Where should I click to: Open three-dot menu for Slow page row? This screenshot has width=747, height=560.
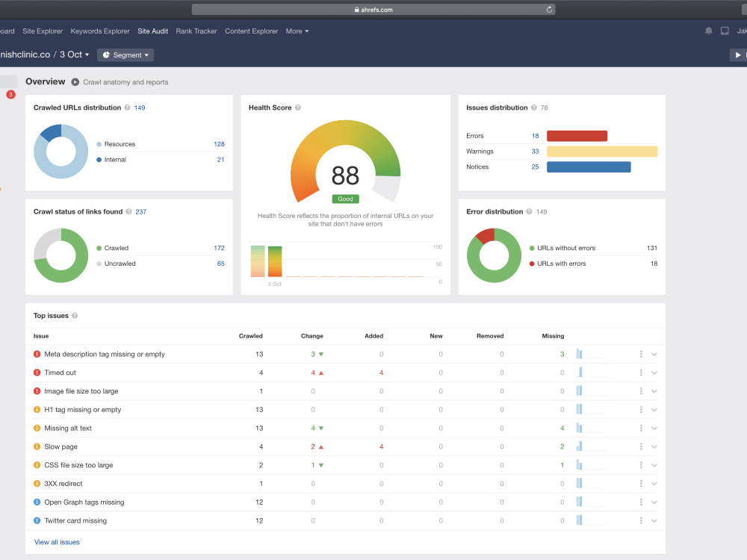[x=641, y=447]
